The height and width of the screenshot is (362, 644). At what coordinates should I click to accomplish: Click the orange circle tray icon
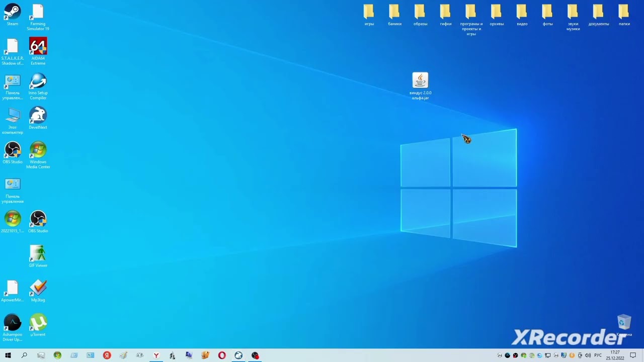point(572,355)
